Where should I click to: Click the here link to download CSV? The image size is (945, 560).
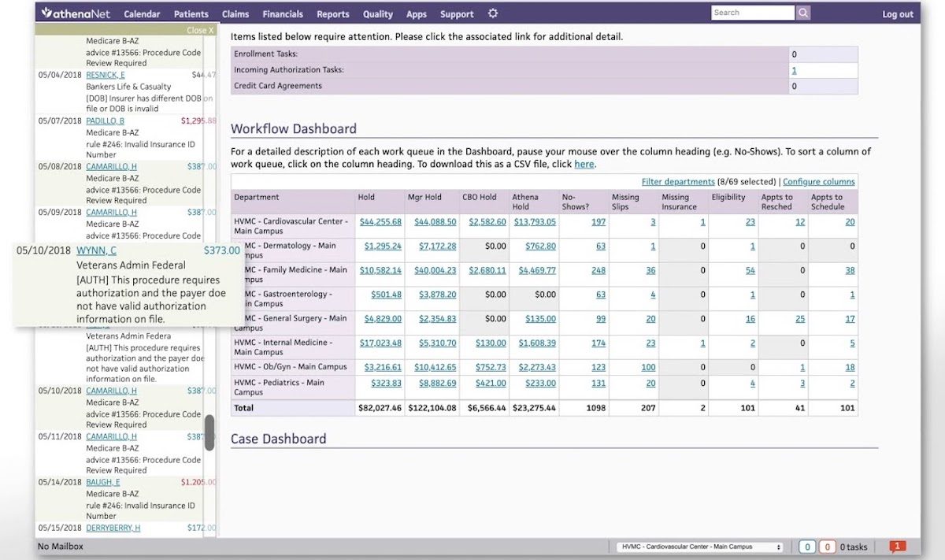click(x=584, y=164)
